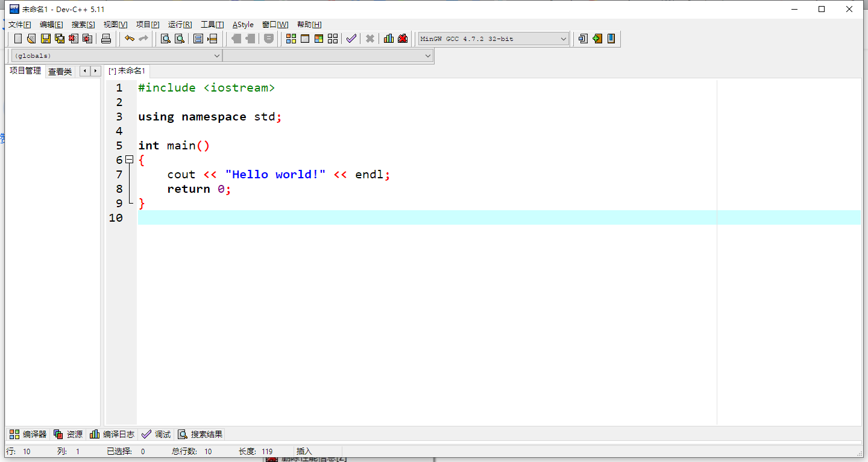The width and height of the screenshot is (868, 462).
Task: Start debugging with the checkmark icon
Action: point(351,39)
